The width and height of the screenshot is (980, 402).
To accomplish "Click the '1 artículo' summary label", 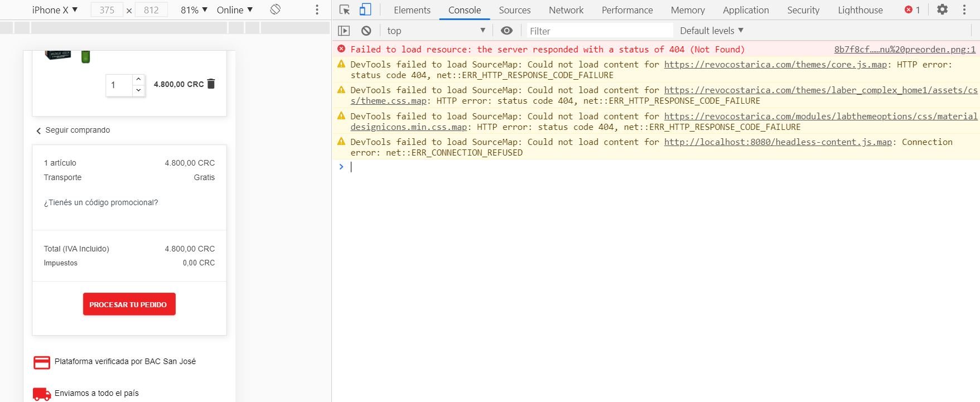I will 60,163.
